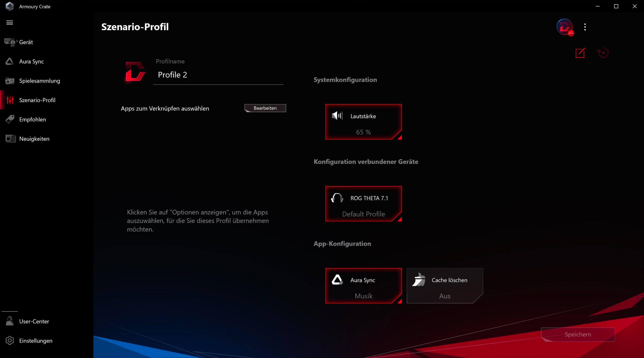Expand ROG THETA tile corner arrow
The image size is (644, 358).
399,219
